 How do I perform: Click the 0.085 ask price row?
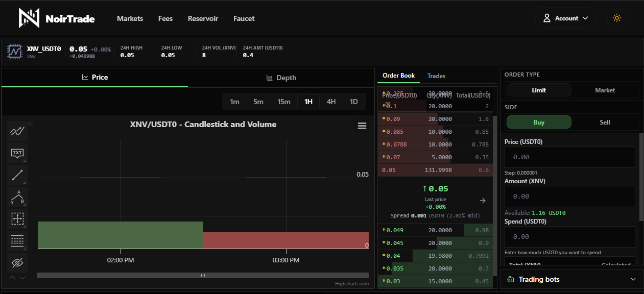[x=435, y=132]
